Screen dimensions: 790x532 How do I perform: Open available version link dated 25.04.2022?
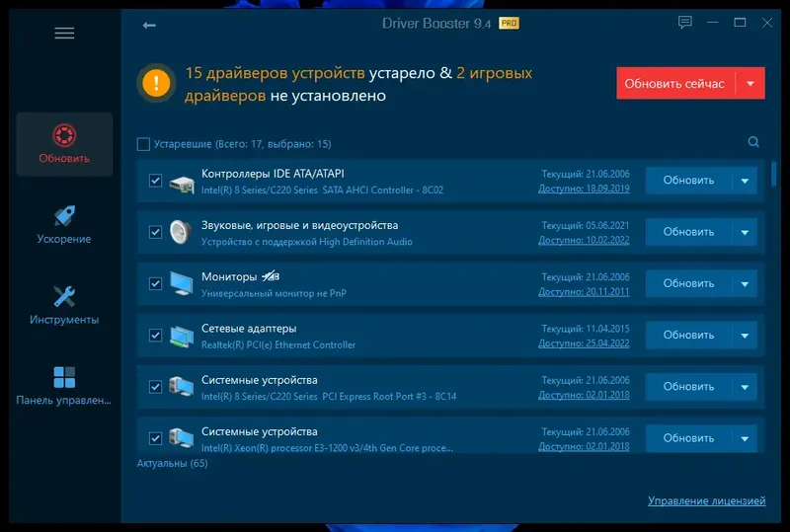(x=584, y=343)
